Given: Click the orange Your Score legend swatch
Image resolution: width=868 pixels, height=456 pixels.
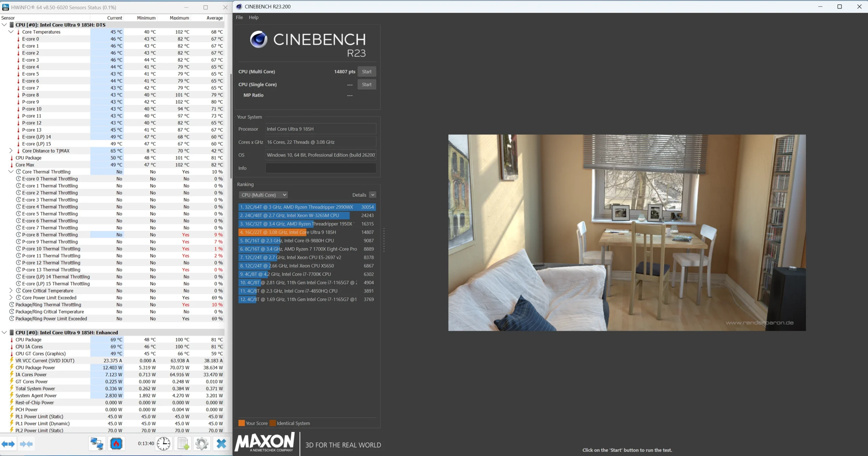Looking at the screenshot, I should 241,423.
